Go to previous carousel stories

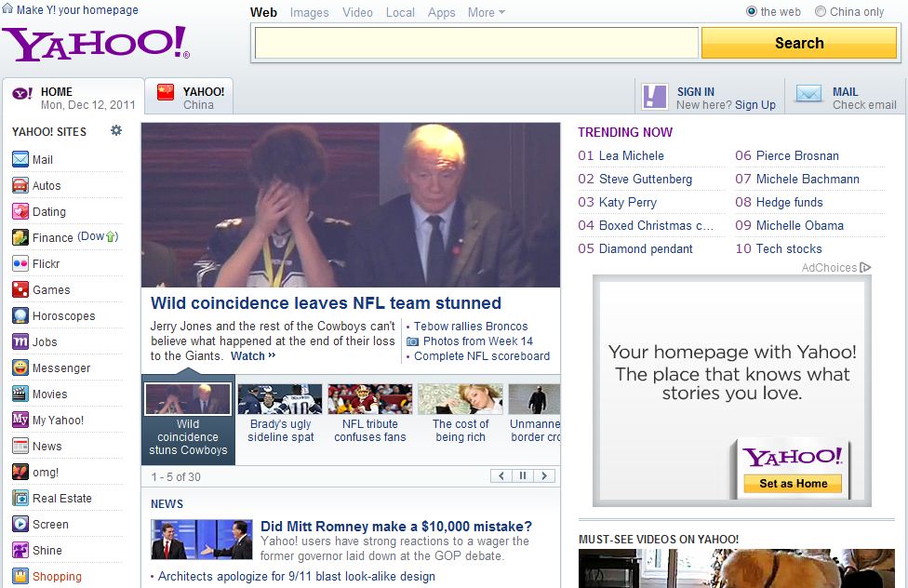click(501, 475)
